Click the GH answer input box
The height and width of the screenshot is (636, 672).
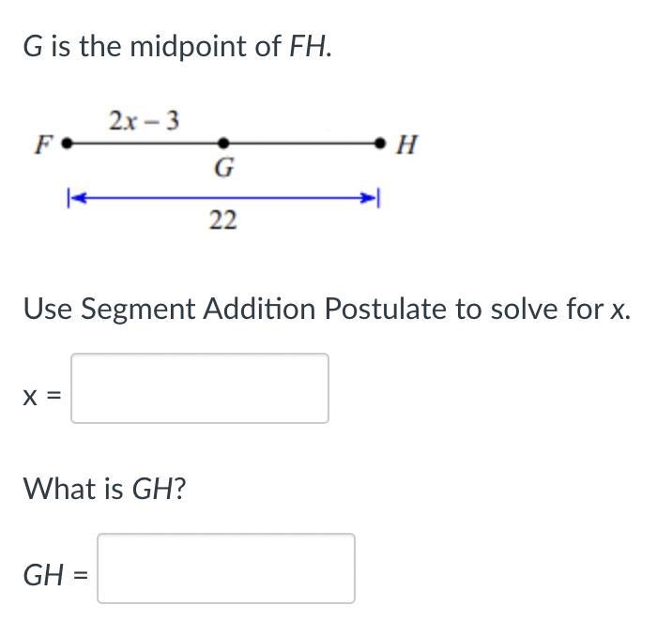point(226,568)
